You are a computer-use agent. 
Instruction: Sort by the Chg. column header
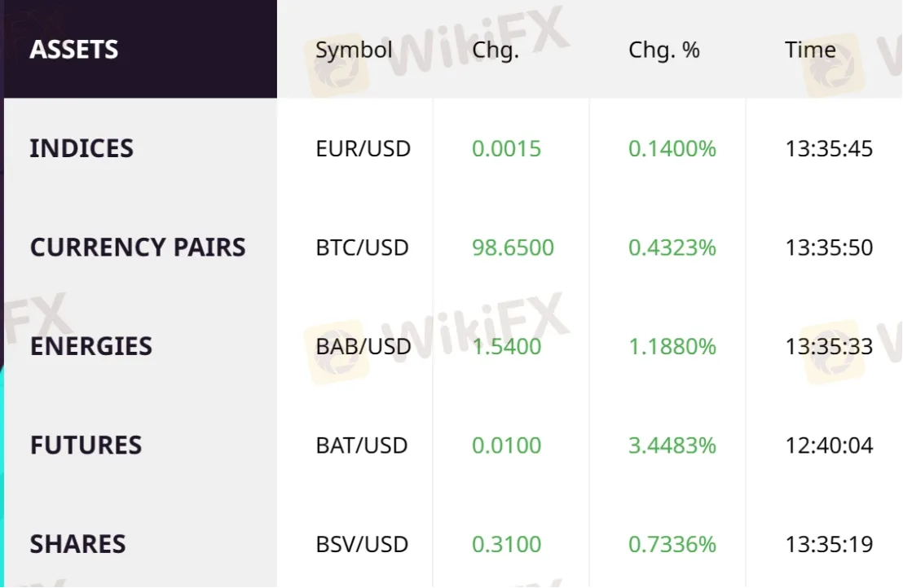tap(495, 50)
